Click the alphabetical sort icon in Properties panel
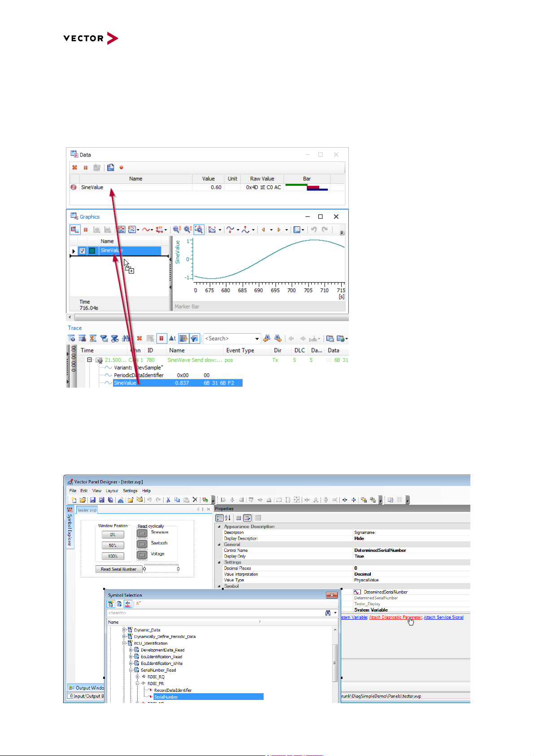 (227, 518)
